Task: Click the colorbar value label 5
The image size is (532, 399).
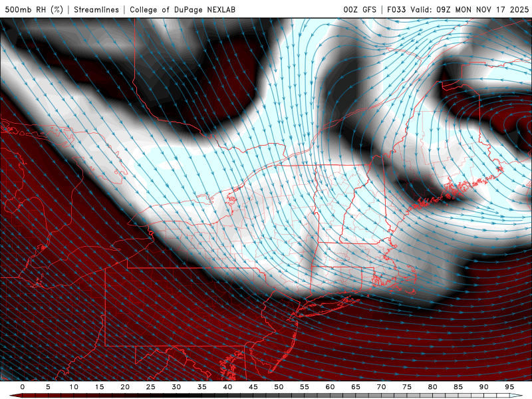Action: [x=48, y=387]
